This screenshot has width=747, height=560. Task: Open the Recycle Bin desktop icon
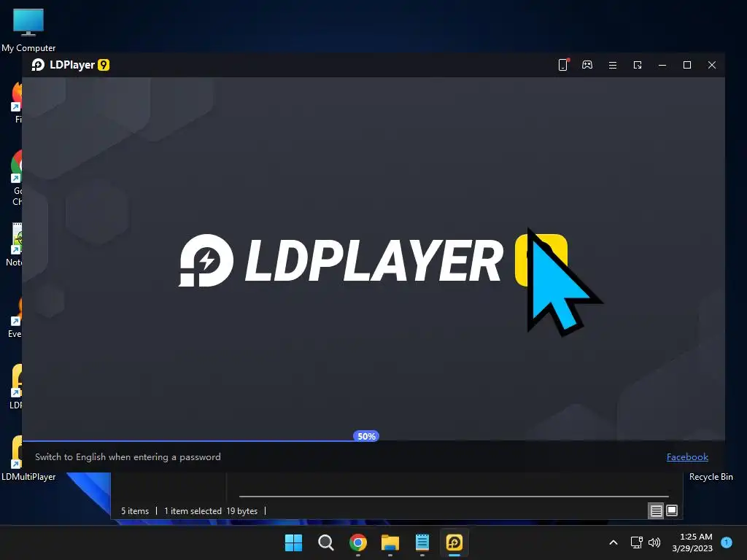click(x=711, y=477)
